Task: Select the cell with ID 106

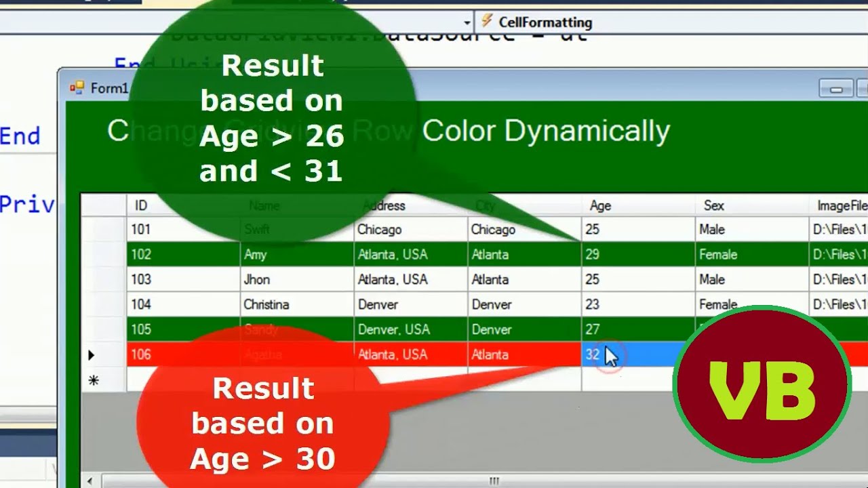Action: pos(183,355)
